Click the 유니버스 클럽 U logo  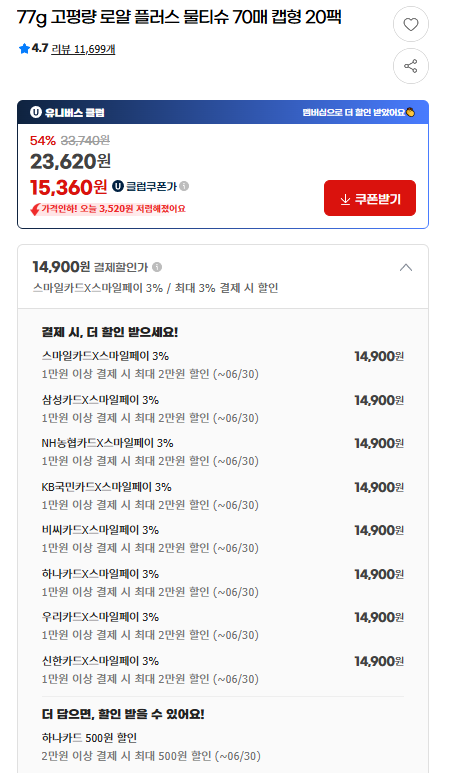(x=35, y=112)
